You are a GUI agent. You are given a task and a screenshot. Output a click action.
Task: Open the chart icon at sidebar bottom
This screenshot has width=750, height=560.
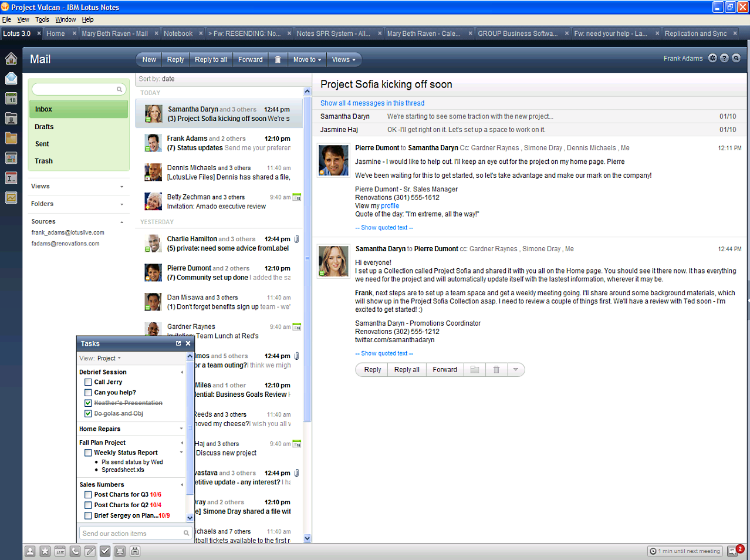[11, 198]
